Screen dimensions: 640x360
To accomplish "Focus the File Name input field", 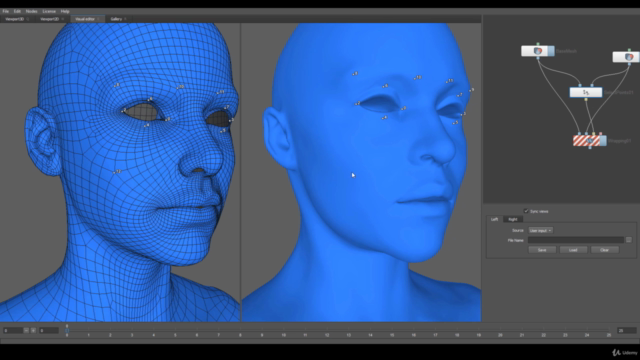I will pos(576,240).
